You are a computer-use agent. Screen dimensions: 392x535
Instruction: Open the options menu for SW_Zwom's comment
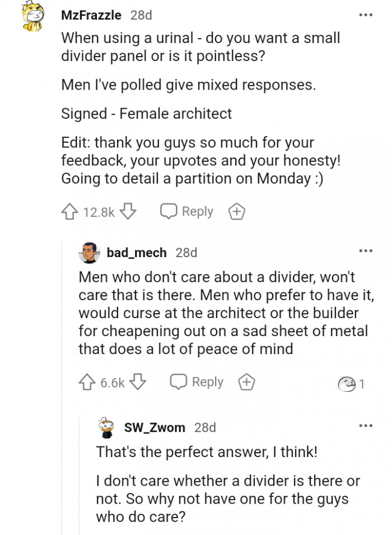click(366, 426)
